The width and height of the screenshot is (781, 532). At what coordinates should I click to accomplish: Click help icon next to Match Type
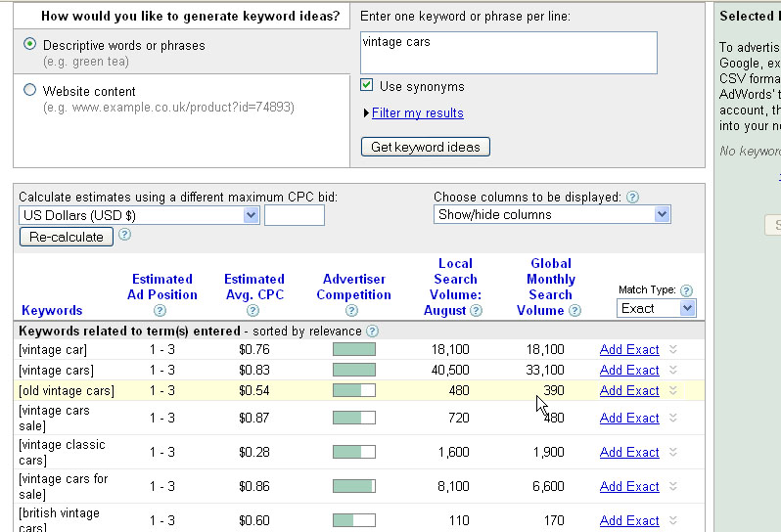686,290
